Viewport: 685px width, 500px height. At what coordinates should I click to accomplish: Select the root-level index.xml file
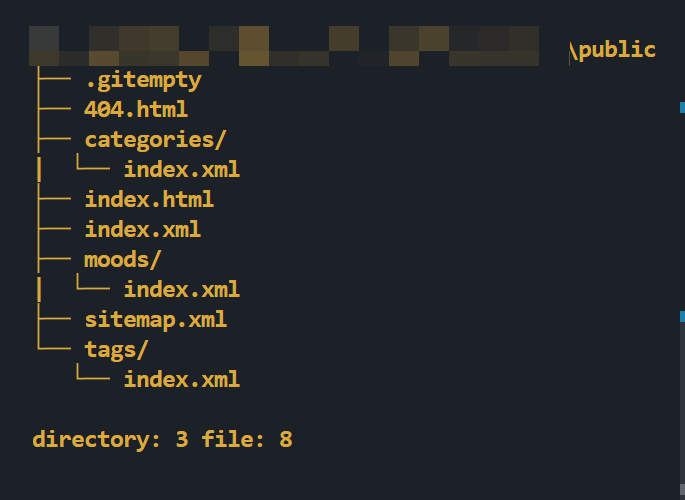(x=142, y=230)
